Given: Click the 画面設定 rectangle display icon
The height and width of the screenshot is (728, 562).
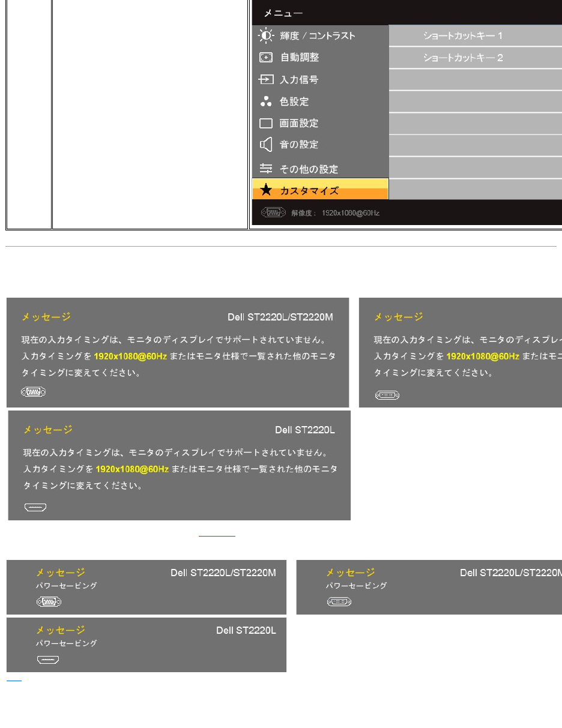Looking at the screenshot, I should [266, 123].
